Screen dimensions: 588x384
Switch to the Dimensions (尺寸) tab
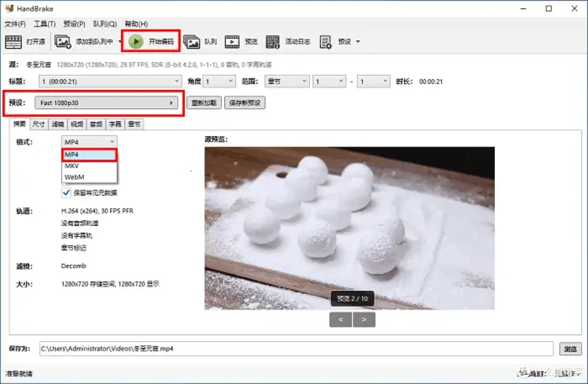pyautogui.click(x=39, y=124)
